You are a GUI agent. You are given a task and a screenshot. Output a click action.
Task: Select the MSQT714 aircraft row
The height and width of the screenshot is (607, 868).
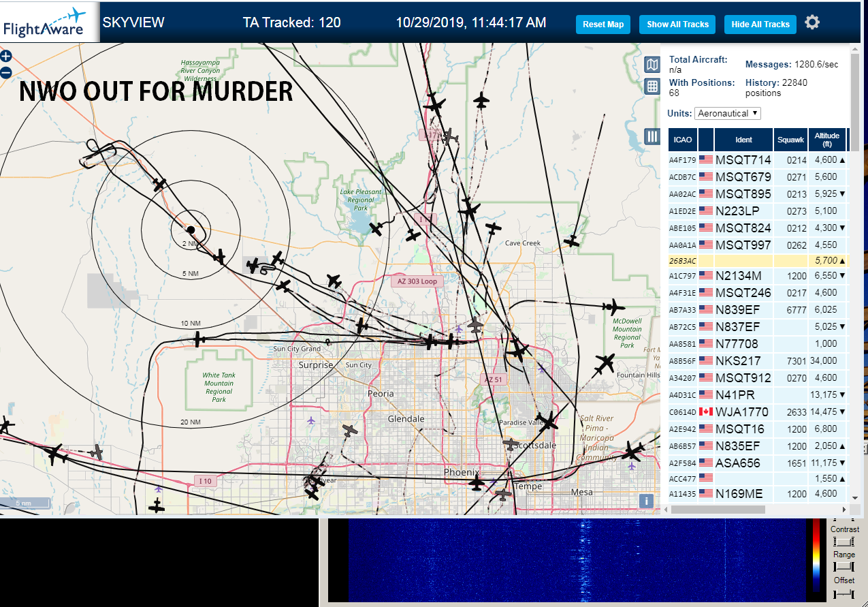pos(758,160)
